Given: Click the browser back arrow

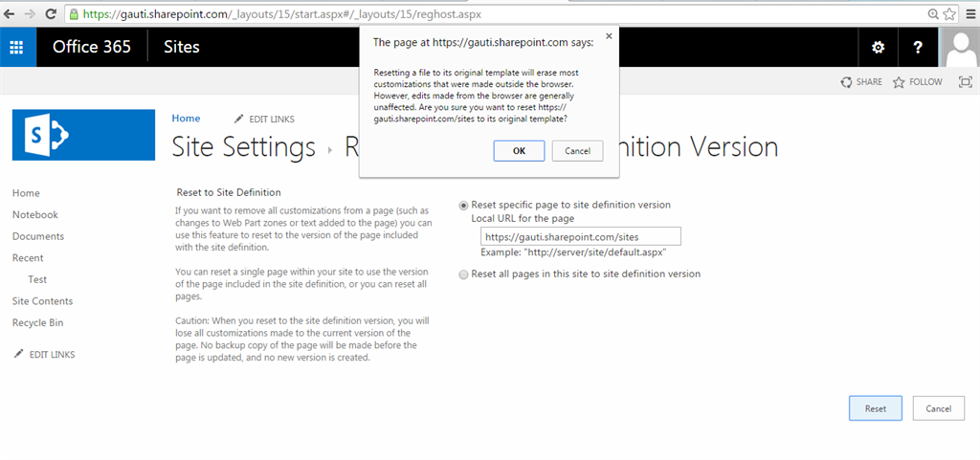Looking at the screenshot, I should 10,13.
